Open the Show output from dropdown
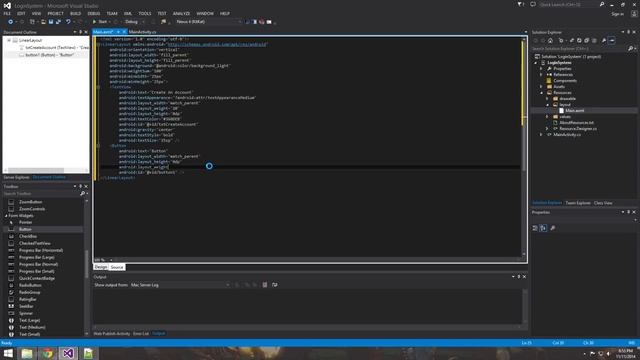The height and width of the screenshot is (360, 640). tap(180, 285)
